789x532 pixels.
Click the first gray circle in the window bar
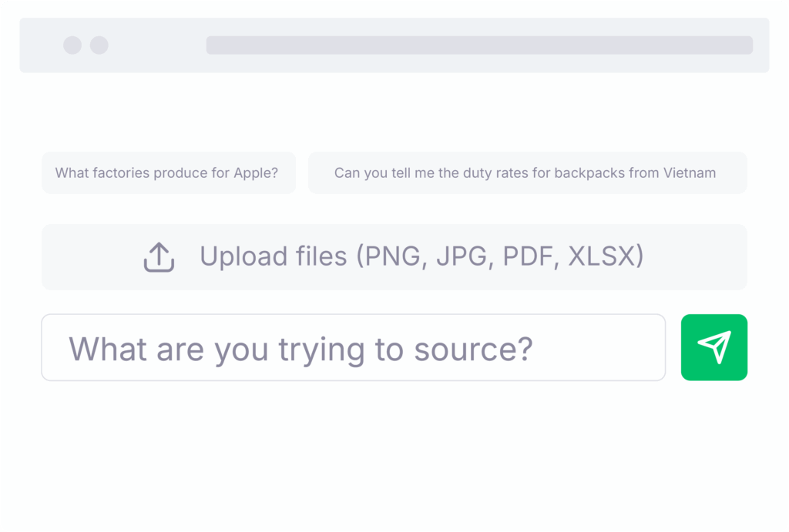72,45
